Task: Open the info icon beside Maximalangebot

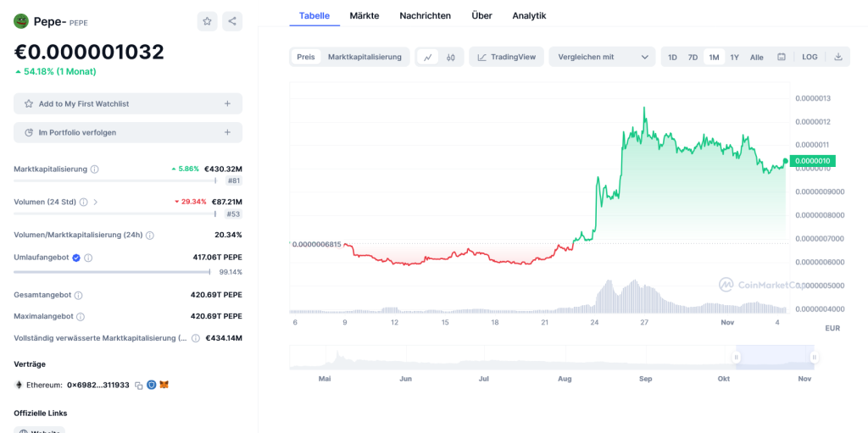Action: [81, 317]
